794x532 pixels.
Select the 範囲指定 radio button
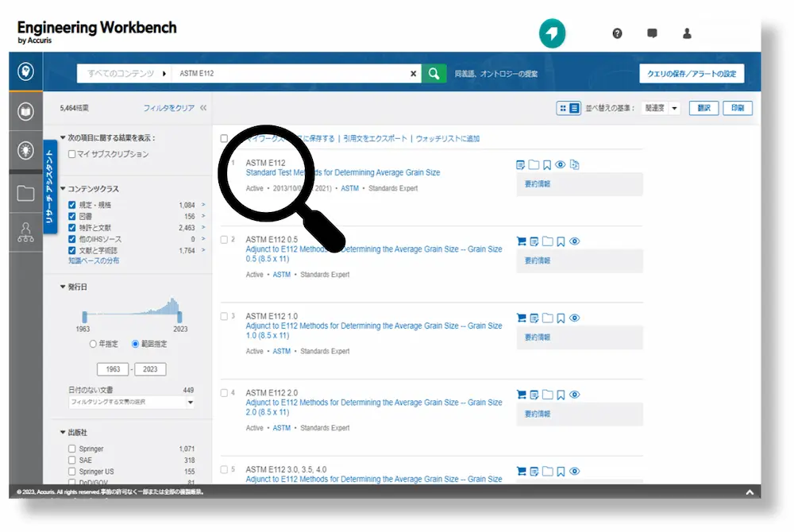pyautogui.click(x=135, y=344)
